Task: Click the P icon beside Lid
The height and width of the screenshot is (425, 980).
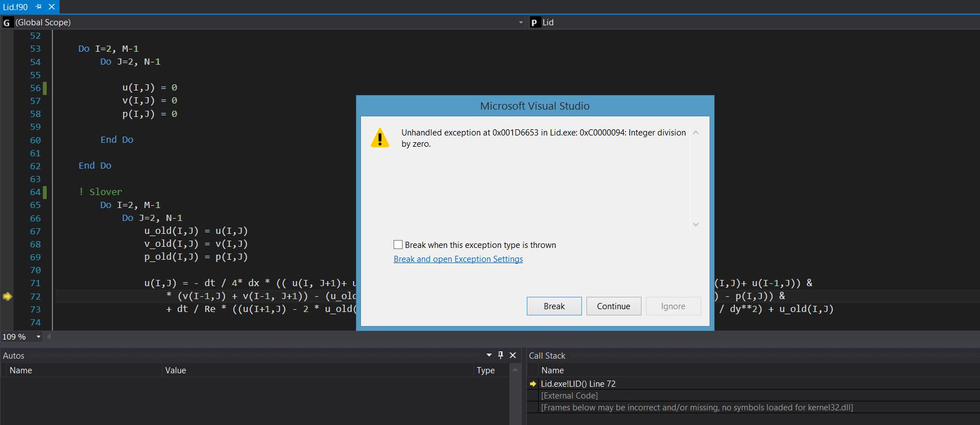Action: (x=534, y=22)
